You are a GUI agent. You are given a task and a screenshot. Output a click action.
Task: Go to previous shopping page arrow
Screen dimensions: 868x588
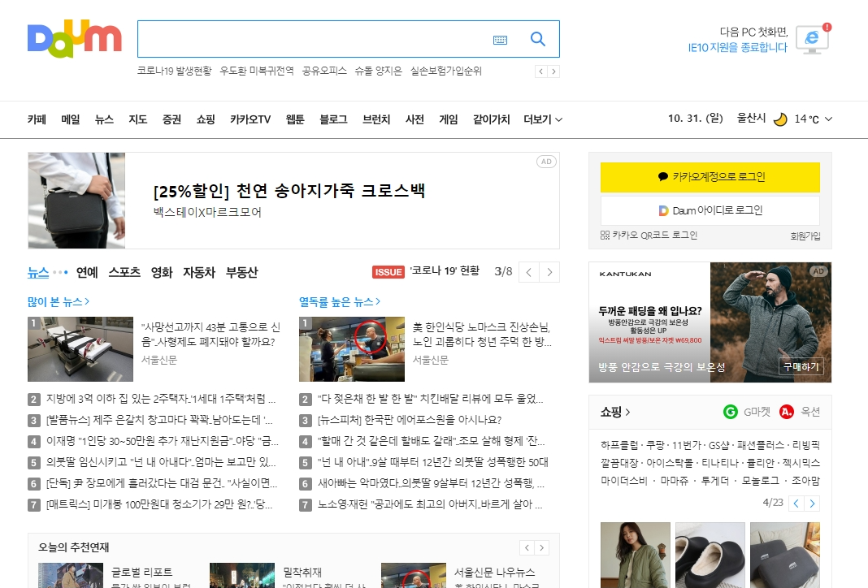coord(796,504)
